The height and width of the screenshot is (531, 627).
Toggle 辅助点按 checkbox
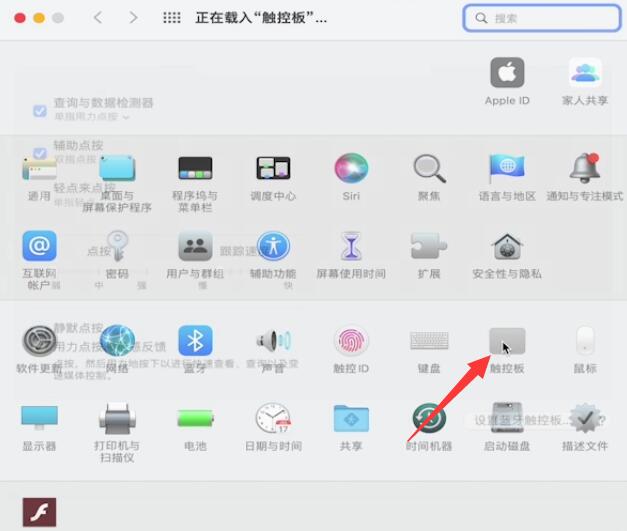point(40,154)
